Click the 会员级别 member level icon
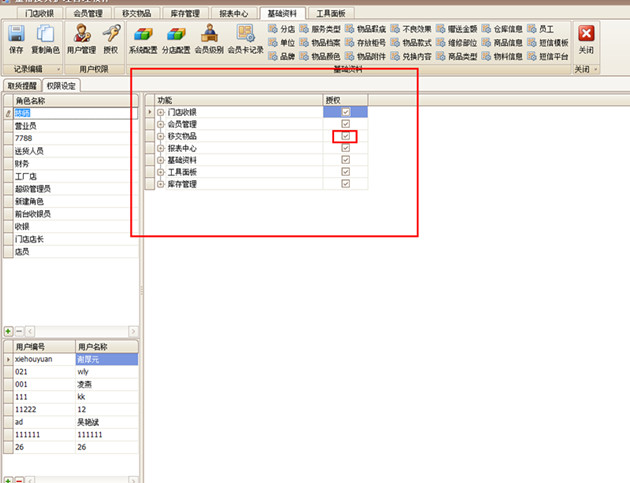 [209, 36]
